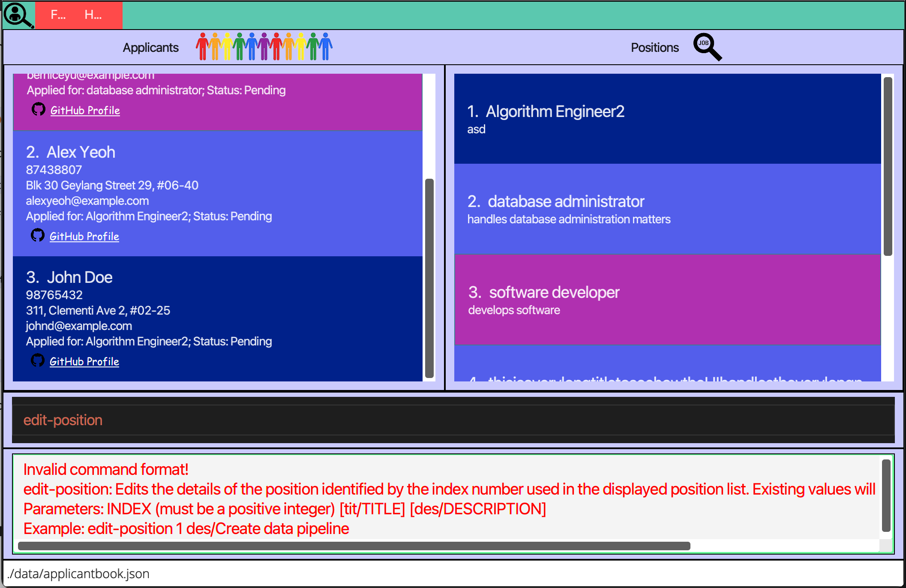Focus the command input box containing edit-position
906x588 pixels.
point(453,420)
